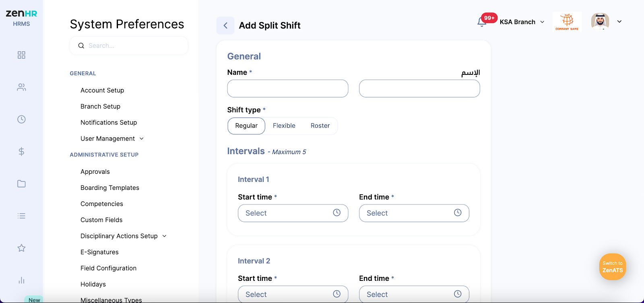Image resolution: width=644 pixels, height=303 pixels.
Task: Click the star icon in sidebar
Action: [21, 248]
